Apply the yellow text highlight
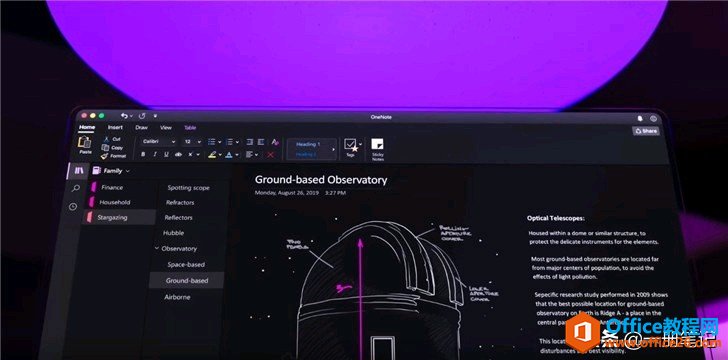The height and width of the screenshot is (360, 728). pyautogui.click(x=212, y=154)
